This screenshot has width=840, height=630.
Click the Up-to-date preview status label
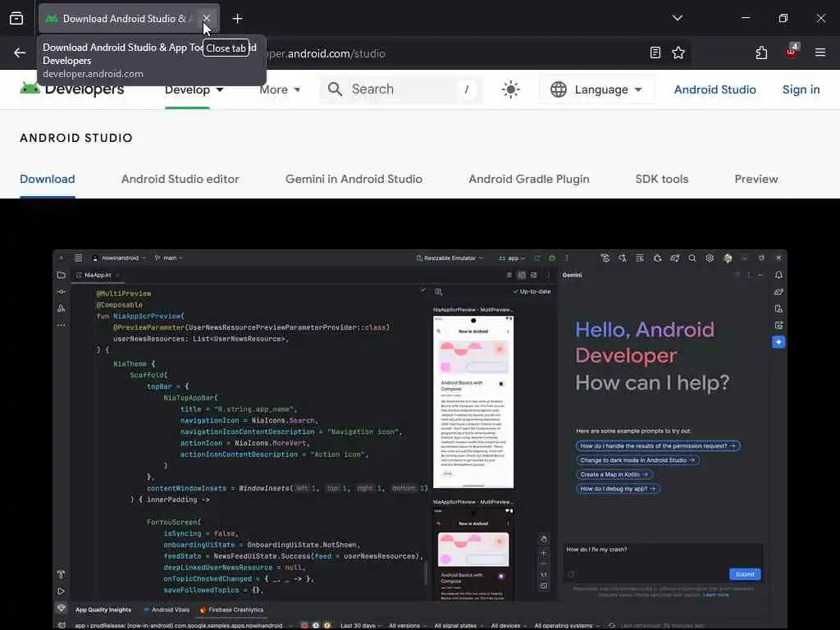click(x=532, y=291)
